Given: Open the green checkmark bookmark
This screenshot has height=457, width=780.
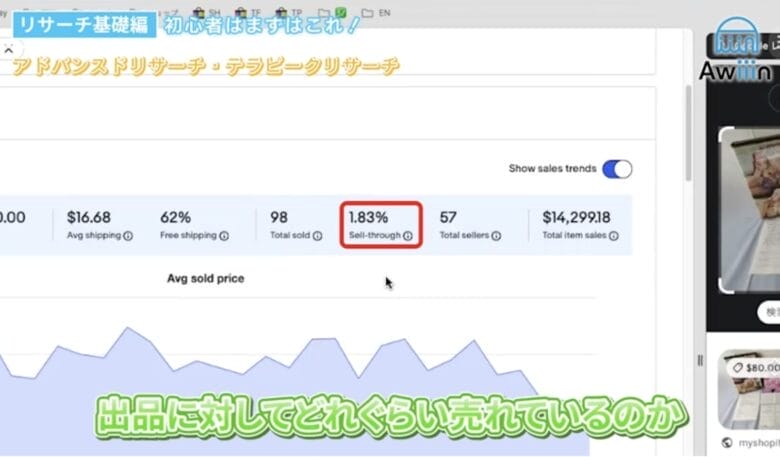Looking at the screenshot, I should [341, 12].
